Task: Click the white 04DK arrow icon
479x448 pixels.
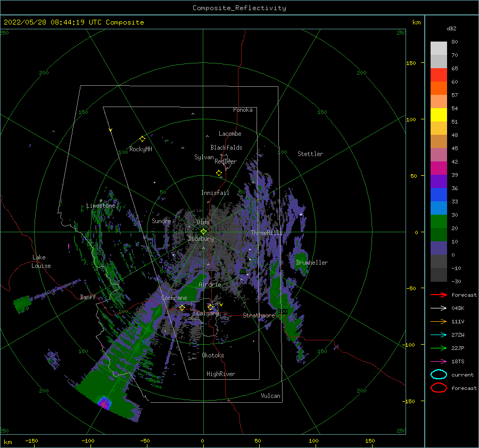Action: 439,308
